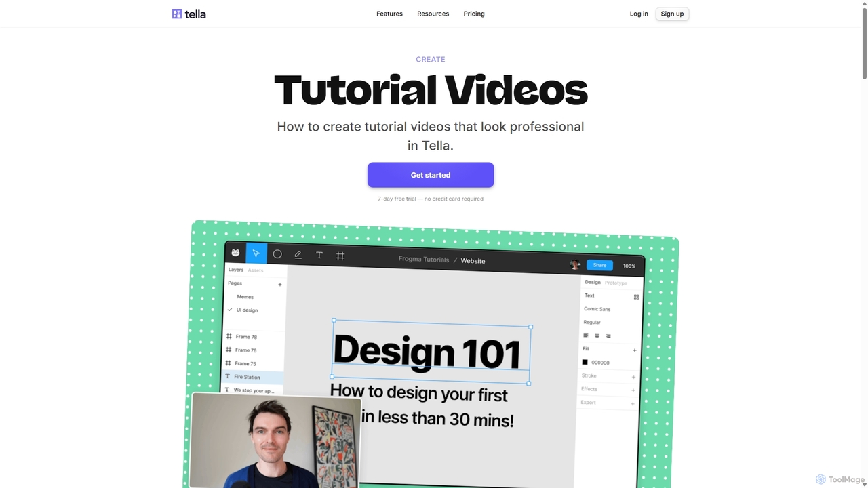Click the frame icon beside Frame 76
The image size is (868, 488).
coord(229,350)
